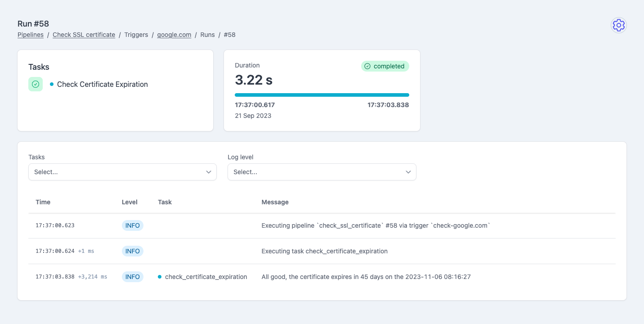This screenshot has width=644, height=324.
Task: Select the Check Certificate Expiration task
Action: [x=103, y=84]
